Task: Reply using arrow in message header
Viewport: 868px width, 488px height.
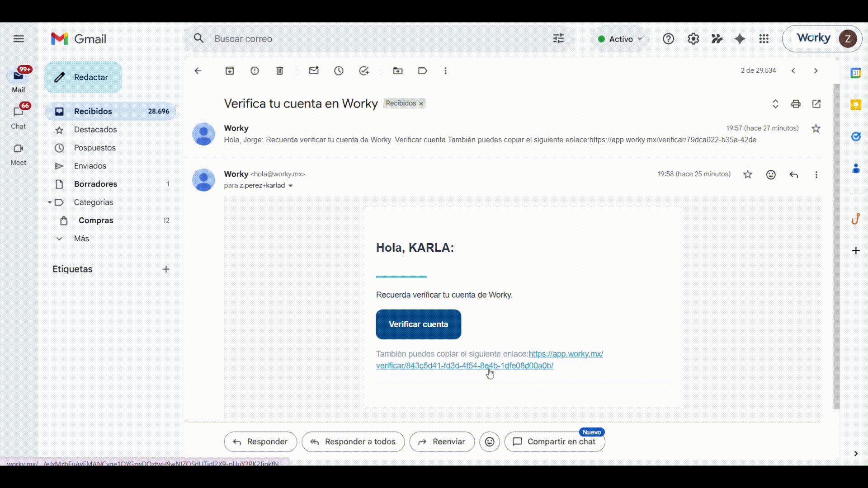Action: point(794,175)
